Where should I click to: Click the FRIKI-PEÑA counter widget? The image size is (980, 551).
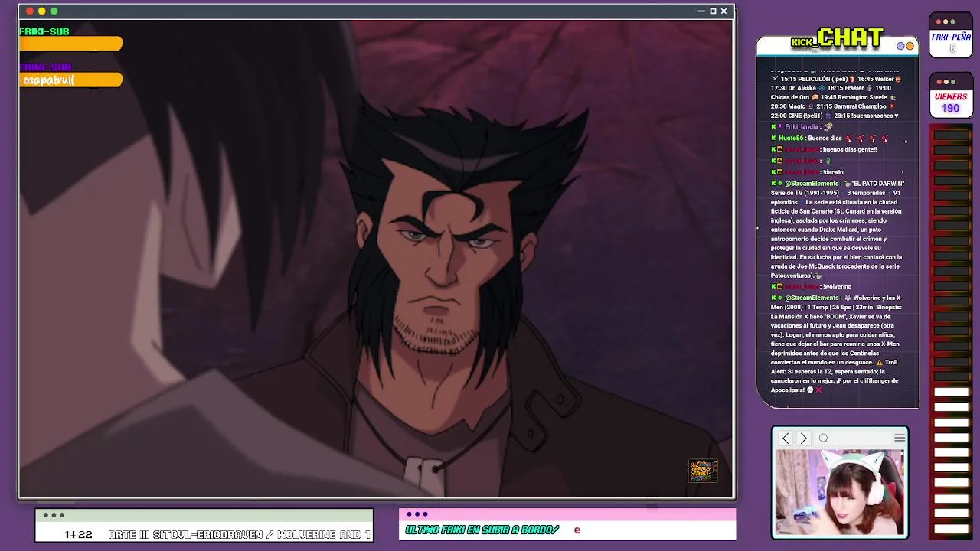(951, 36)
